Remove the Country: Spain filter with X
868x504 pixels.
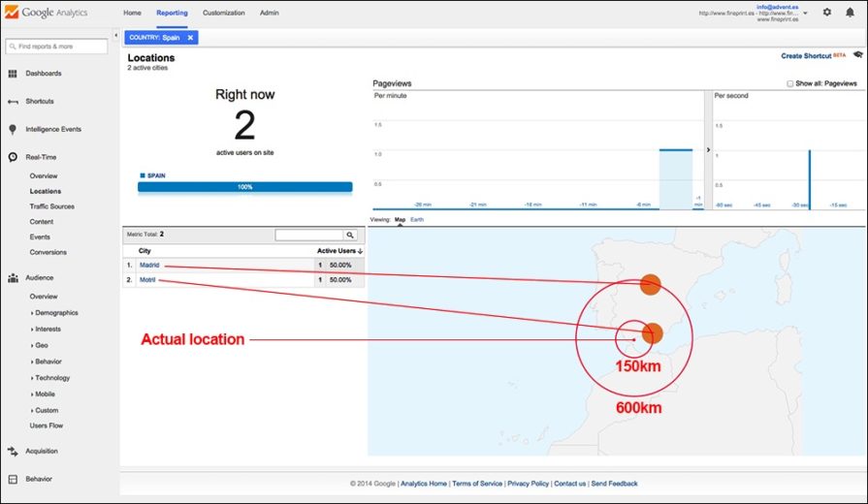click(x=190, y=38)
